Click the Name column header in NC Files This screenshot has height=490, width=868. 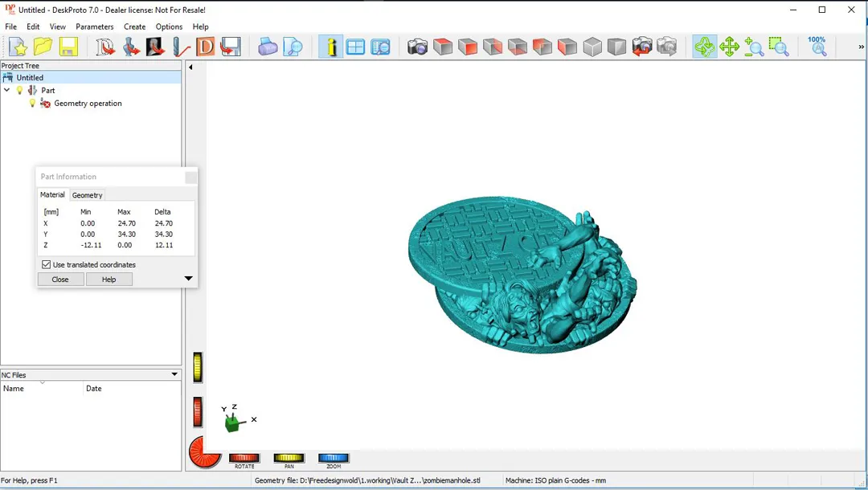click(42, 388)
